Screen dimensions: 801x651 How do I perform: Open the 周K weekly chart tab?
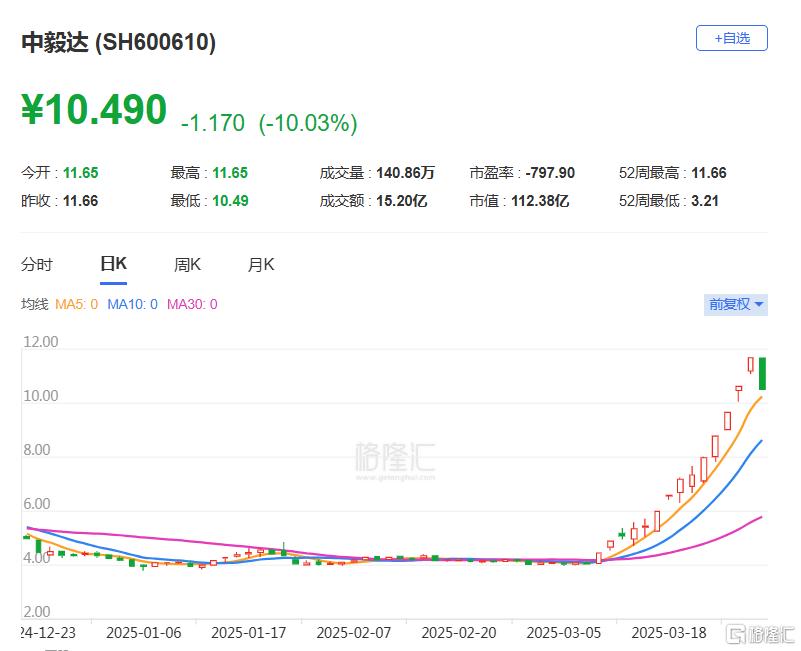(187, 265)
